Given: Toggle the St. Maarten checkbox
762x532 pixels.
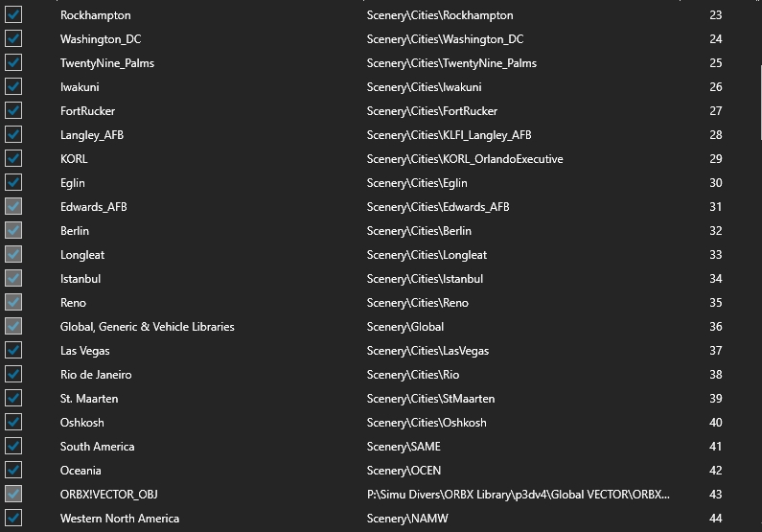Looking at the screenshot, I should [x=13, y=398].
